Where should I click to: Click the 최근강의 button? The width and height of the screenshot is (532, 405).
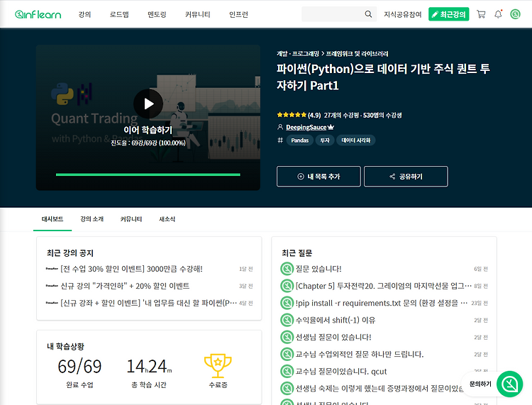(448, 14)
